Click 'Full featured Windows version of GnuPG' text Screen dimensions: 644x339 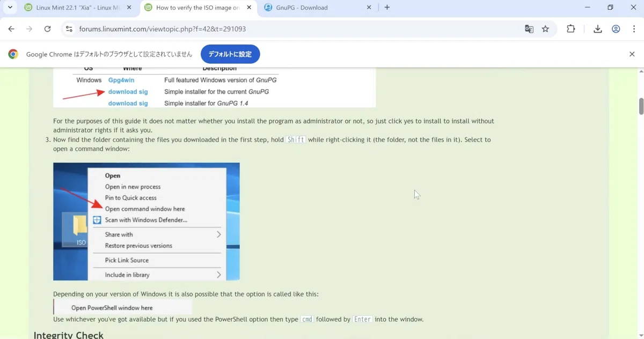pyautogui.click(x=221, y=80)
